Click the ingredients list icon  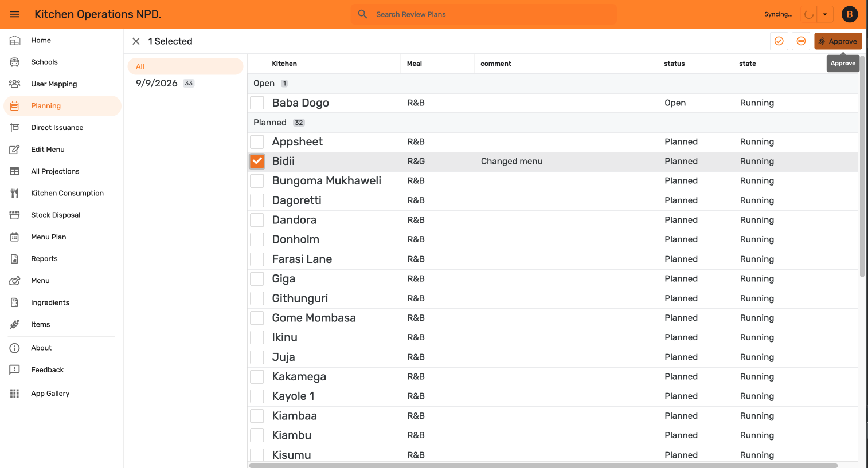coord(14,302)
